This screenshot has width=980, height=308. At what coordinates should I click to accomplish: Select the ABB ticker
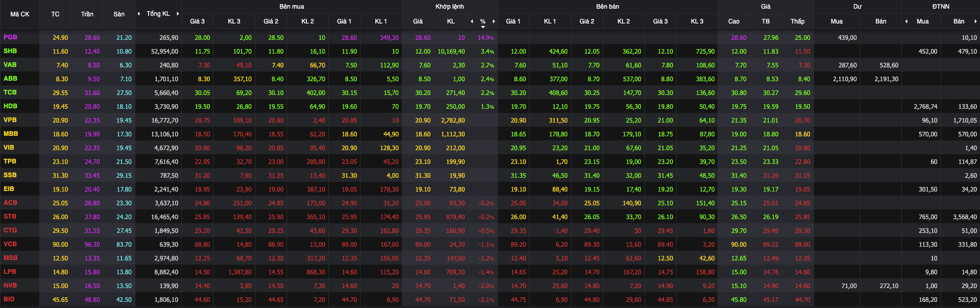click(x=10, y=79)
